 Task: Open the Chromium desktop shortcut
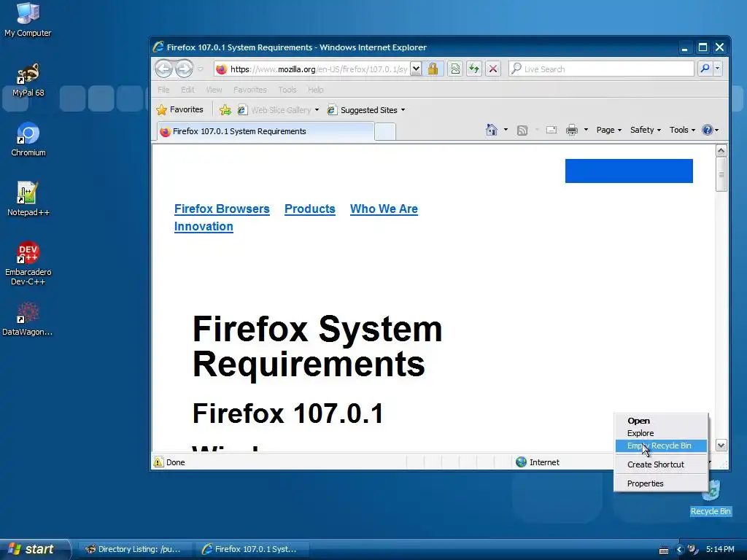click(28, 139)
